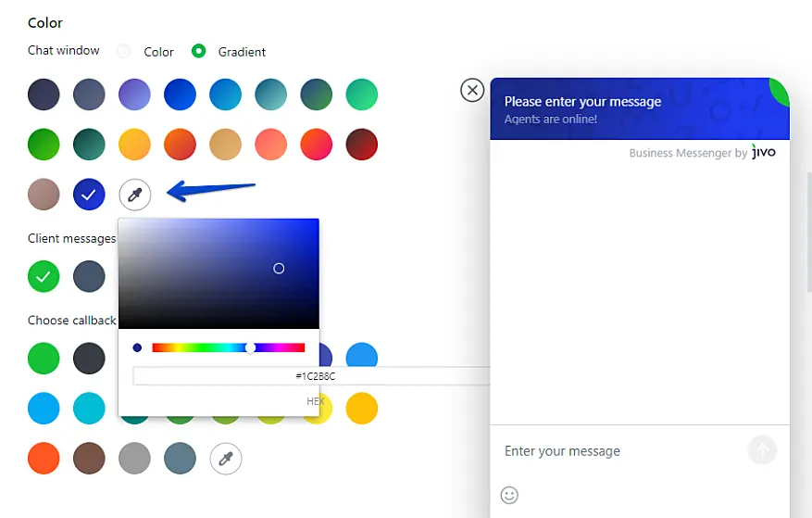Click the eyedropper icon in the callback color row

click(x=226, y=458)
